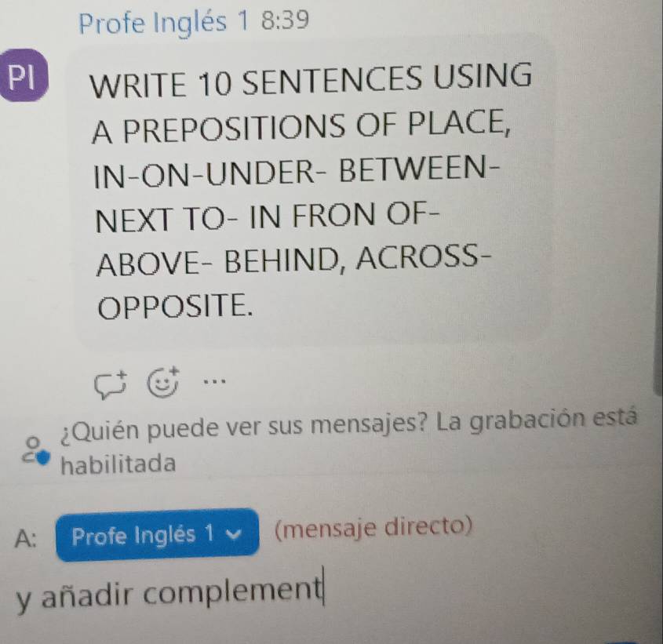Select the 'WRITE 10 SENTENCES USING' message line
This screenshot has width=663, height=644.
coord(311,80)
